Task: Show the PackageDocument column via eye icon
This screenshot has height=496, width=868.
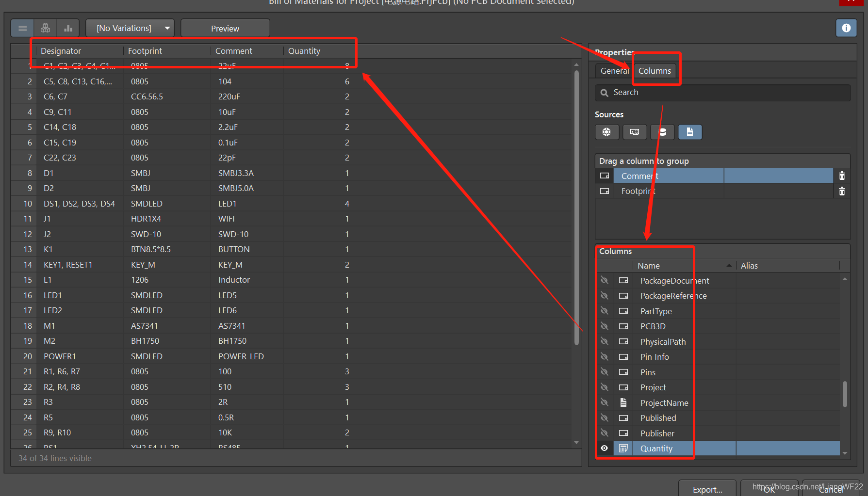Action: 605,280
